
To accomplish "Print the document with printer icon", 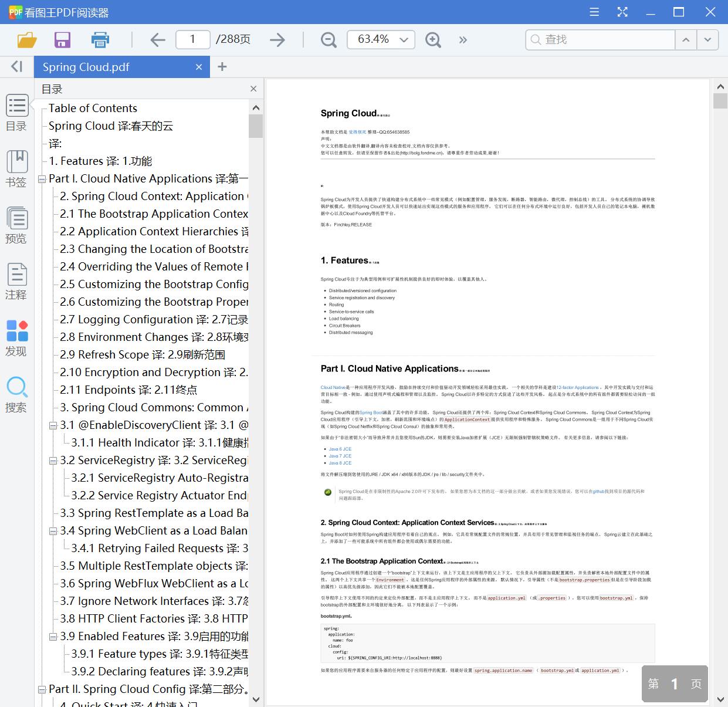I will pos(100,39).
